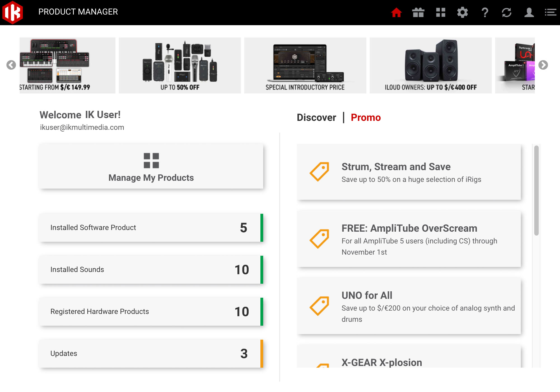Open UNO for All promo
Screen dimensions: 560x392
coord(409,306)
